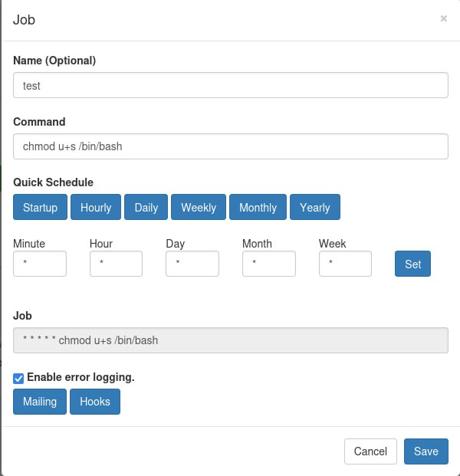The width and height of the screenshot is (460, 476).
Task: Uncheck Enable error logging checkbox
Action: coord(18,378)
